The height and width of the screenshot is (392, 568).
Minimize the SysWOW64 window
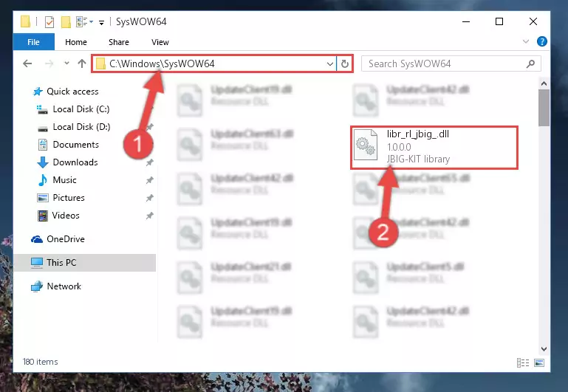coord(466,21)
